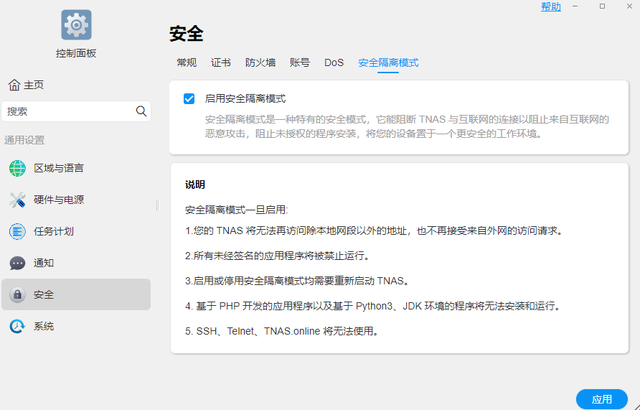The width and height of the screenshot is (640, 410).
Task: Click the sidebar collapse handle
Action: point(157,206)
